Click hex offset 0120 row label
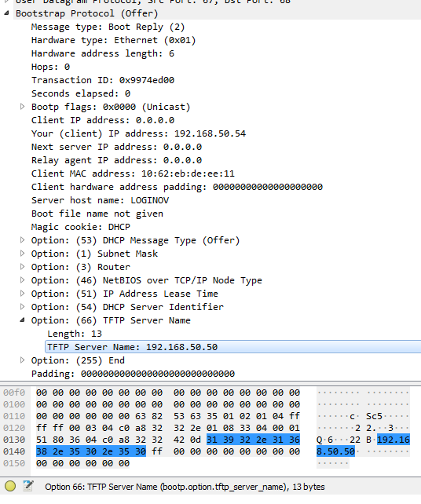 tap(14, 428)
